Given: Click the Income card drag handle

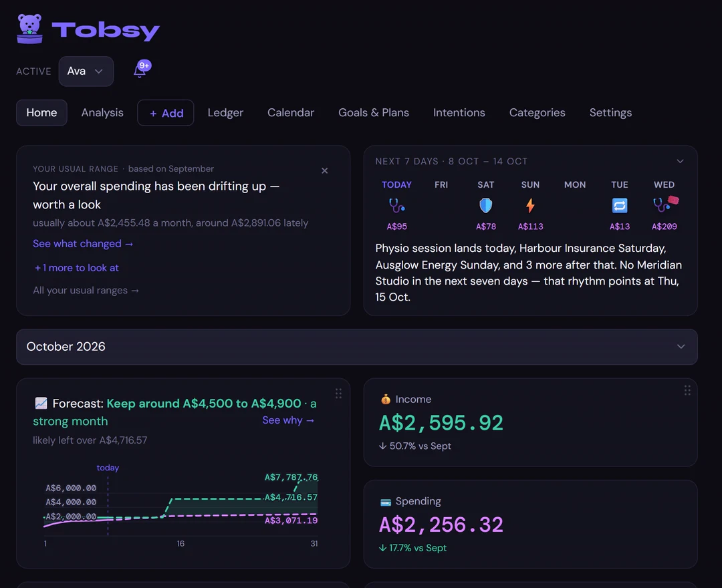Looking at the screenshot, I should click(687, 390).
